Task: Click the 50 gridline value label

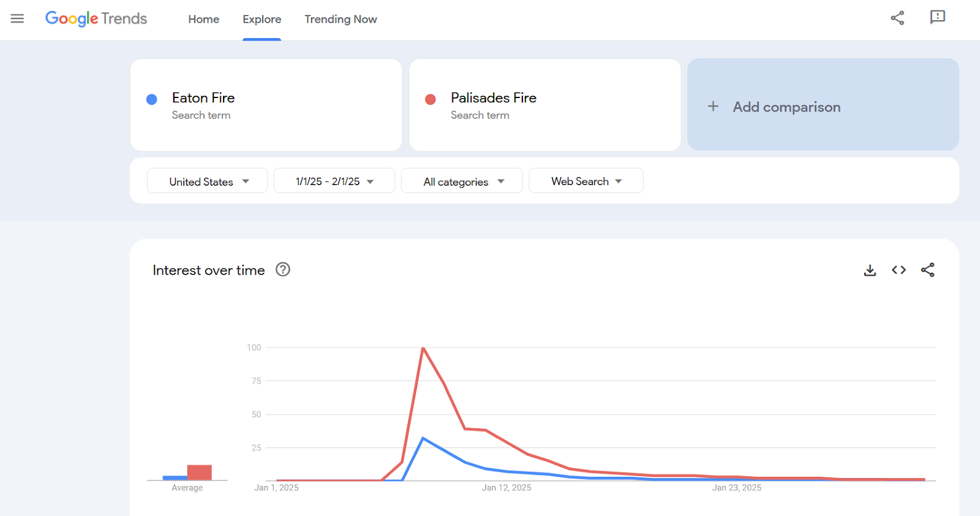Action: click(x=256, y=414)
